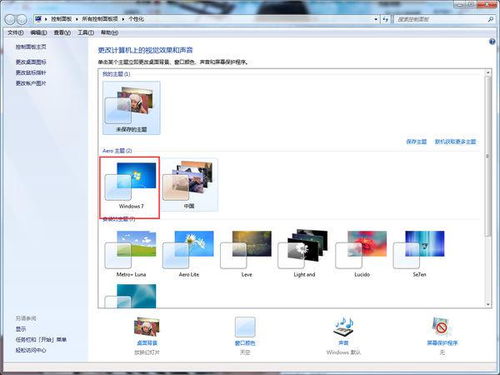Choose the Leve theme
This screenshot has width=500, height=375.
pyautogui.click(x=246, y=254)
